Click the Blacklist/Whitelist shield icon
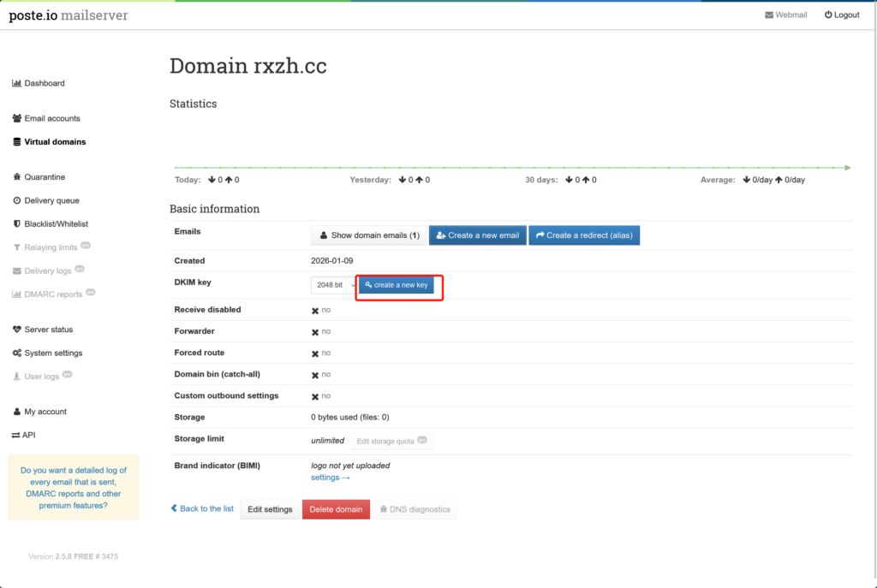The image size is (877, 588). pyautogui.click(x=16, y=224)
